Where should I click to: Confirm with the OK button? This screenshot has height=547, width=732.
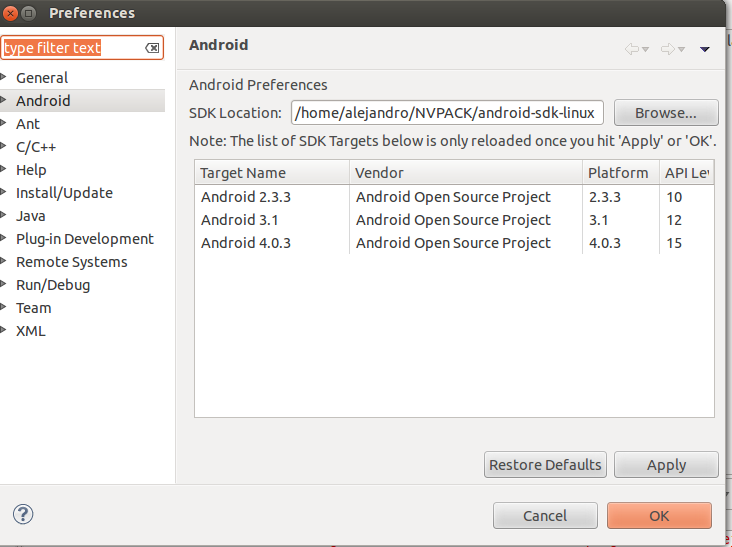tap(659, 516)
